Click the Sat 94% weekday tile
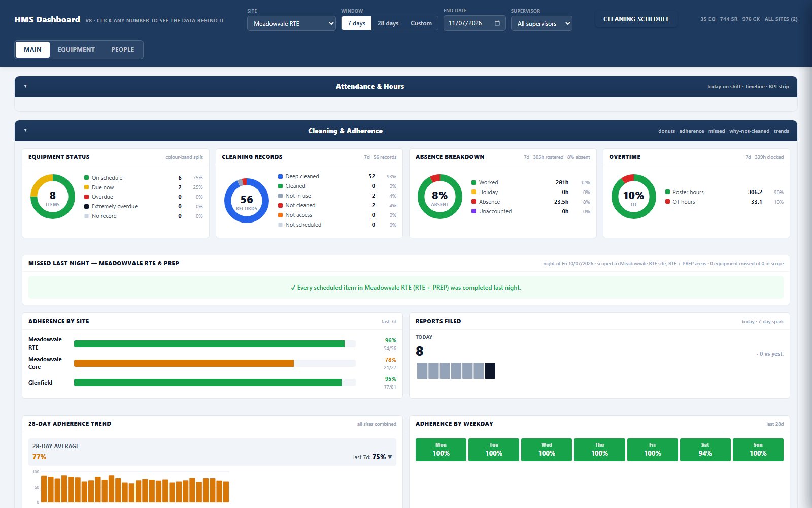 tap(705, 450)
